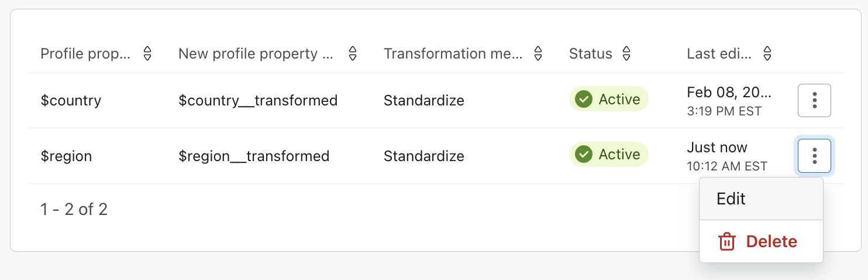
Task: Click the $country profile property cell
Action: click(71, 100)
